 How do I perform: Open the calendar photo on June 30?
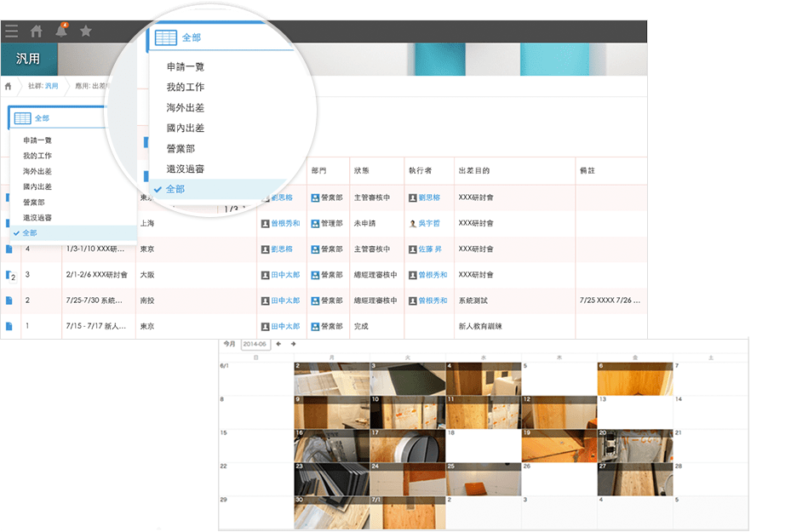click(332, 512)
